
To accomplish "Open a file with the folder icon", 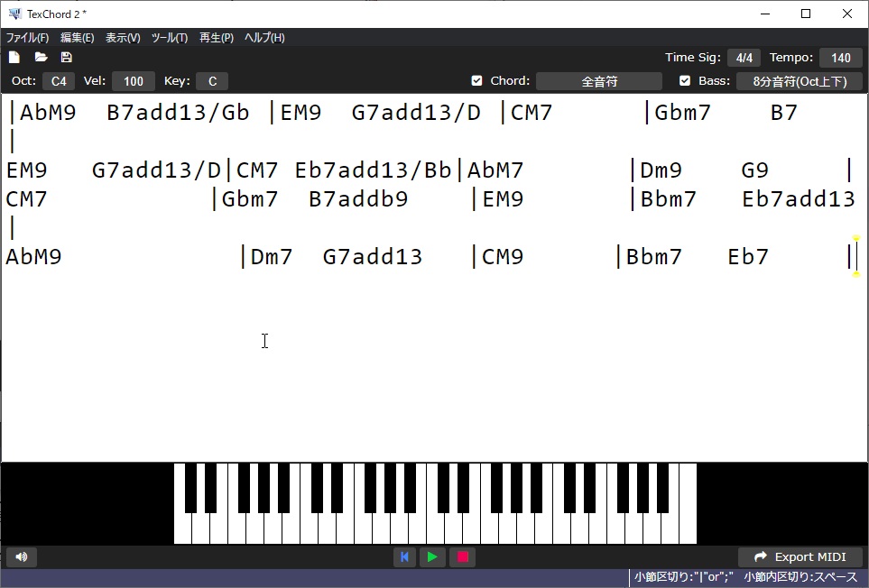I will pos(41,58).
